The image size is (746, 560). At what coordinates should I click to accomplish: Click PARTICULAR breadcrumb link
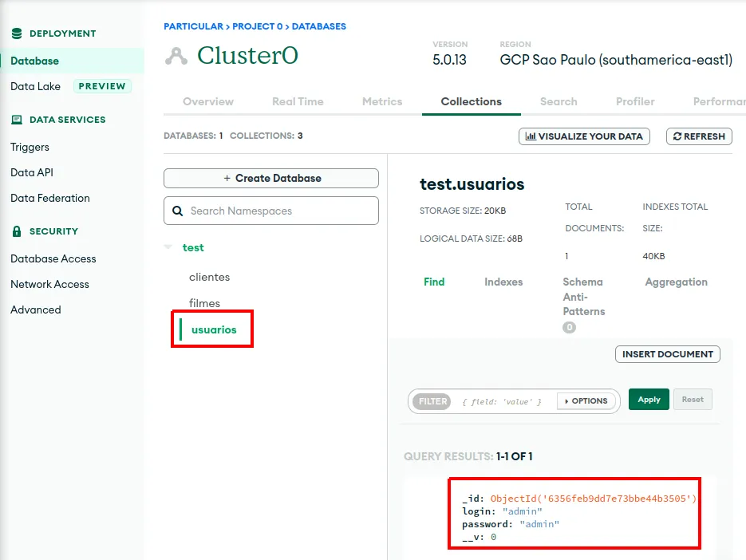[x=193, y=26]
